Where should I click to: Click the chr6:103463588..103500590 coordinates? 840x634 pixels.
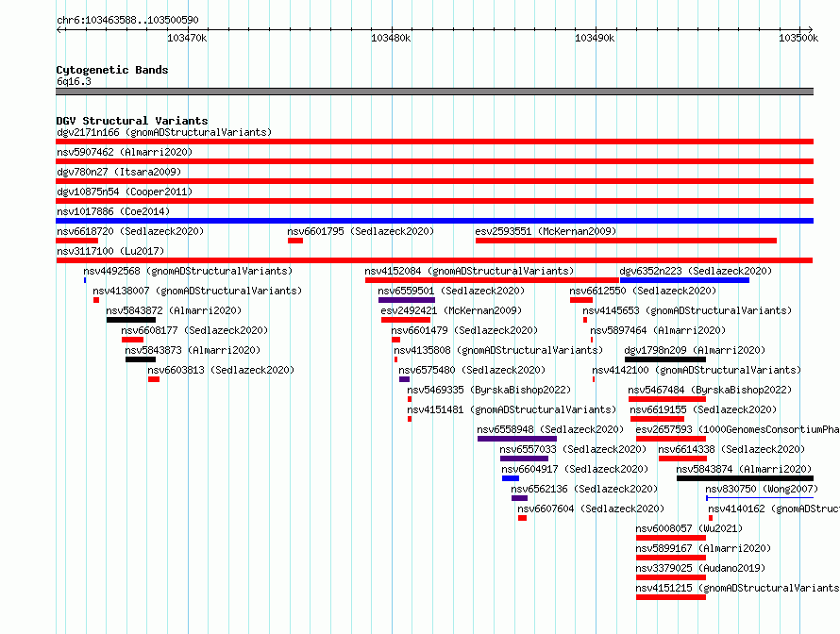click(127, 20)
